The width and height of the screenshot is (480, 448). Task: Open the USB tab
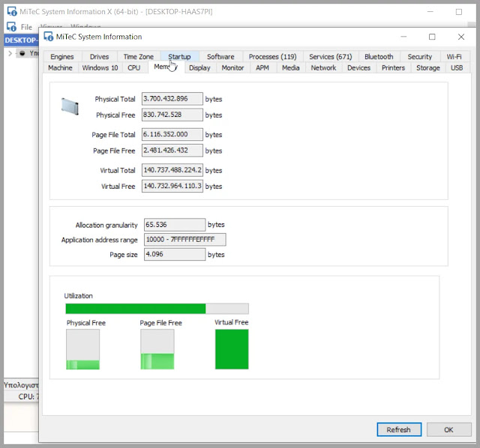coord(457,68)
